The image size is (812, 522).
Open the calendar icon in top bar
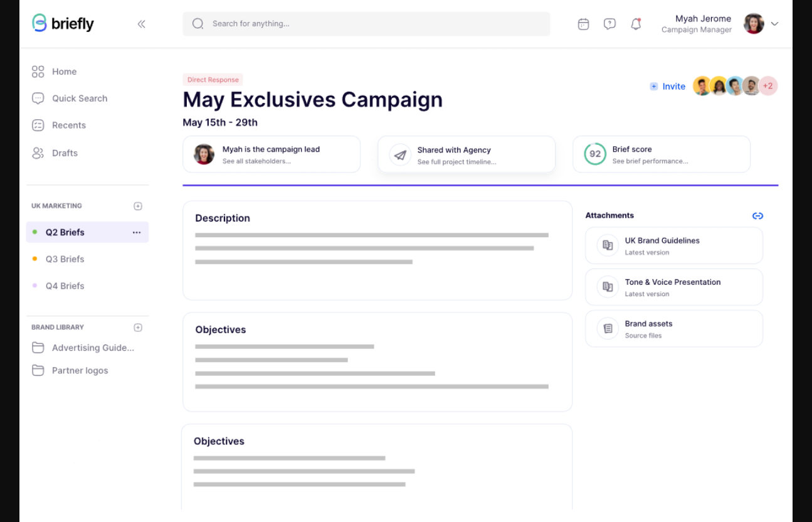click(583, 24)
